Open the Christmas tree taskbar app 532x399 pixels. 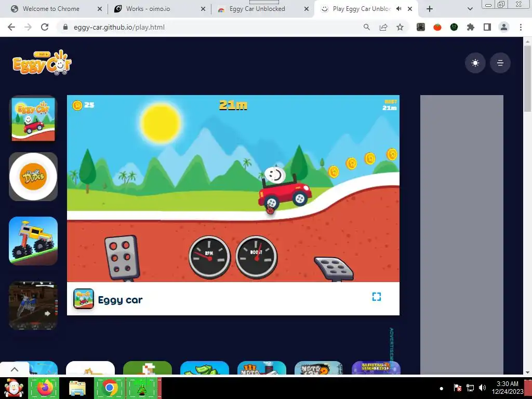click(142, 388)
